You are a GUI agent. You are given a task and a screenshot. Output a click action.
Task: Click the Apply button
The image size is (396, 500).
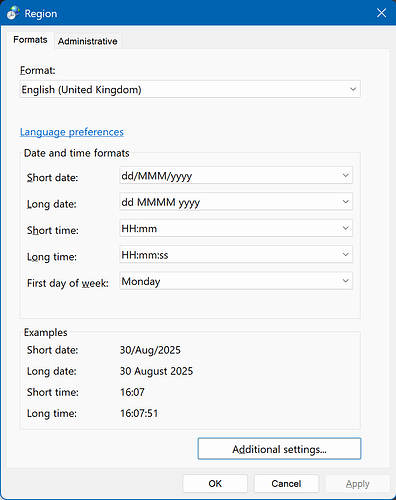click(x=358, y=484)
